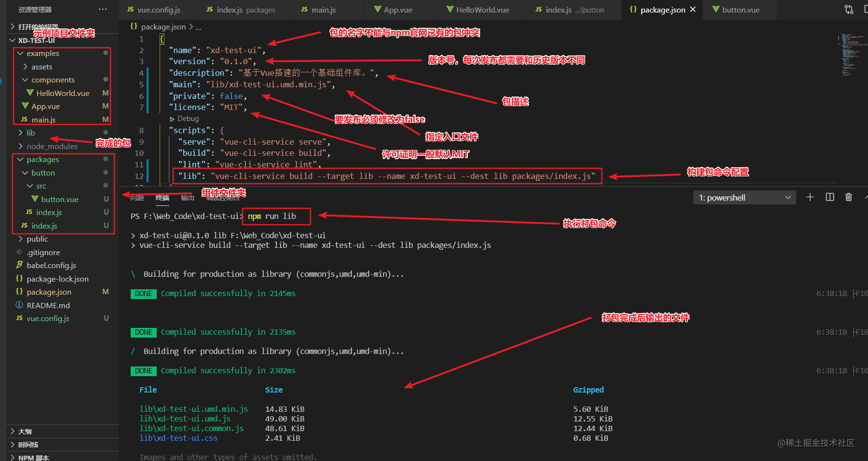Open the explorer panel more-actions ellipsis
Screen dimensions: 868x461
point(102,9)
